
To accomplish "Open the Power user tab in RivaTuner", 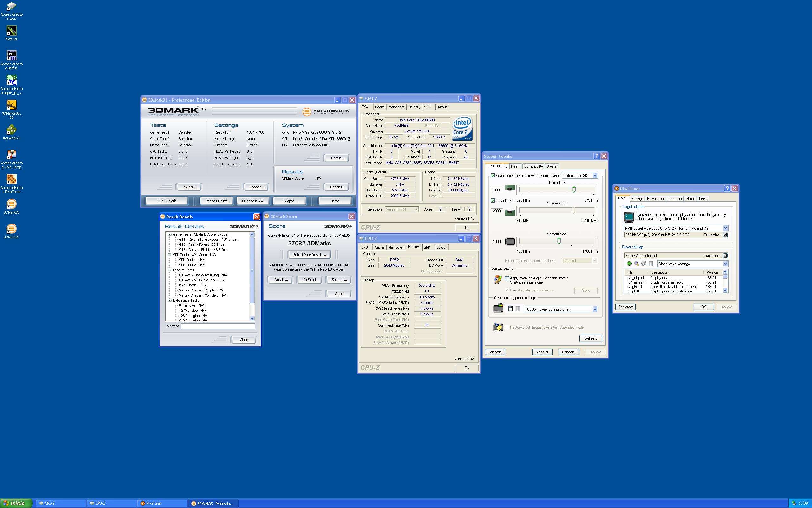I will (x=655, y=198).
